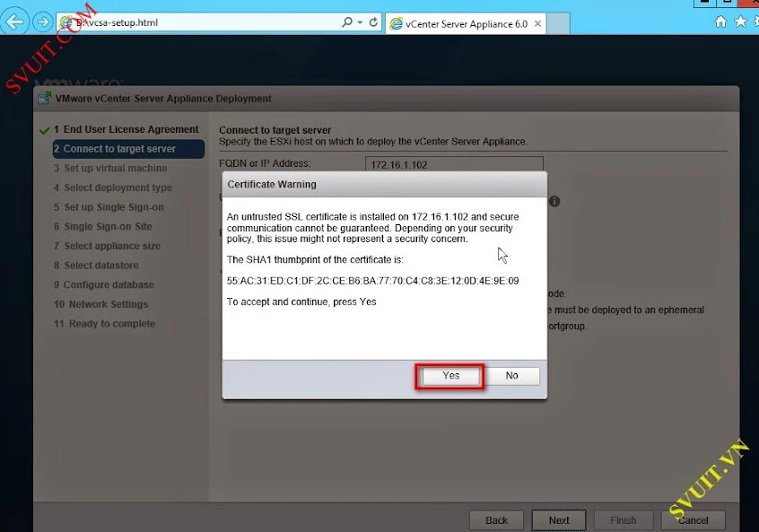The image size is (759, 532).
Task: Click the Certificate Warning dialog title
Action: [x=272, y=185]
